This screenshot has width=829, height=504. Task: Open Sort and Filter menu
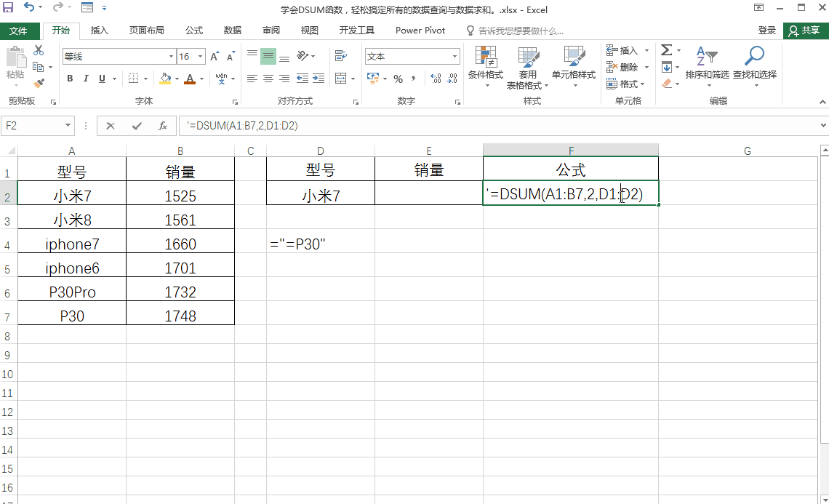point(707,65)
